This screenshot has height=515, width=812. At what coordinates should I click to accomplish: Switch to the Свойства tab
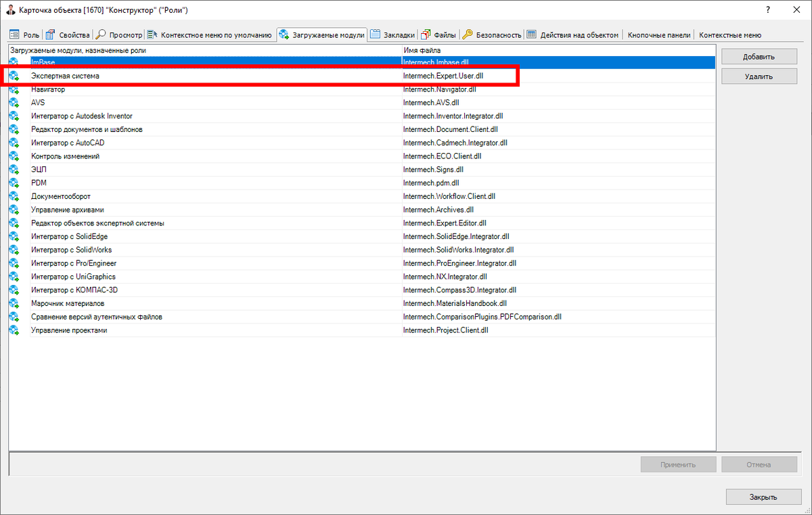pyautogui.click(x=68, y=35)
